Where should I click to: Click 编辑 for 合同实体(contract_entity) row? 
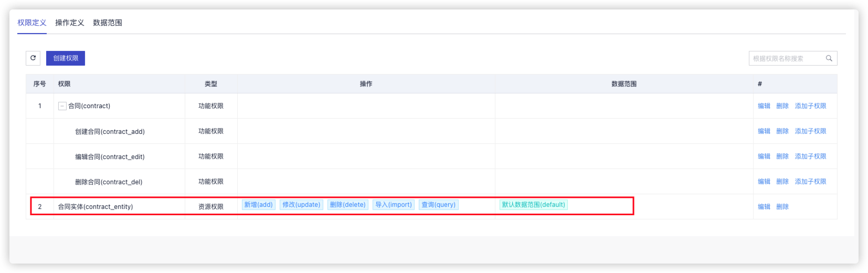[x=764, y=207]
